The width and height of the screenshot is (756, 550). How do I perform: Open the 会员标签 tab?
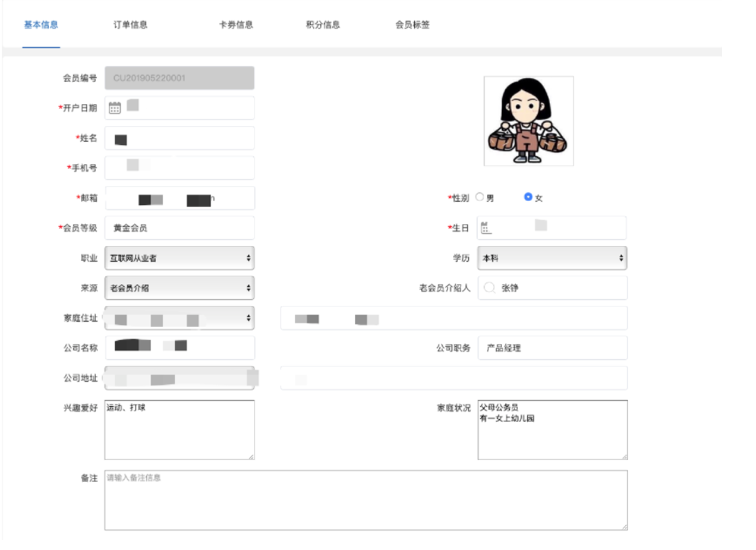coord(412,25)
